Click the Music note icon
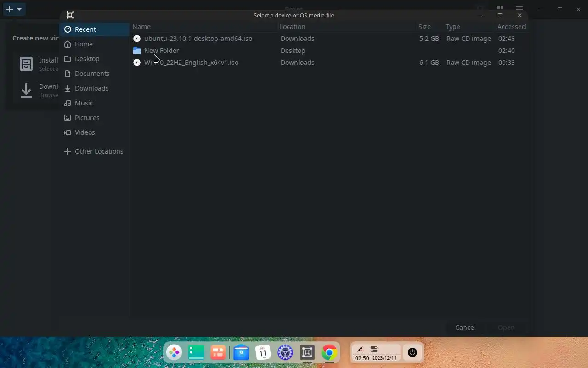Viewport: 588px width, 368px height. pos(68,103)
